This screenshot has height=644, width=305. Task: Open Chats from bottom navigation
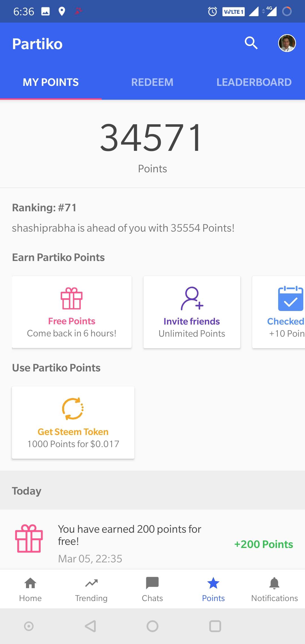152,589
